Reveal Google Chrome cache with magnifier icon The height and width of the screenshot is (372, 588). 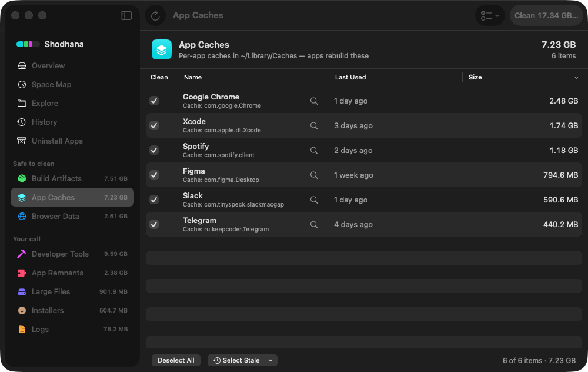[314, 101]
